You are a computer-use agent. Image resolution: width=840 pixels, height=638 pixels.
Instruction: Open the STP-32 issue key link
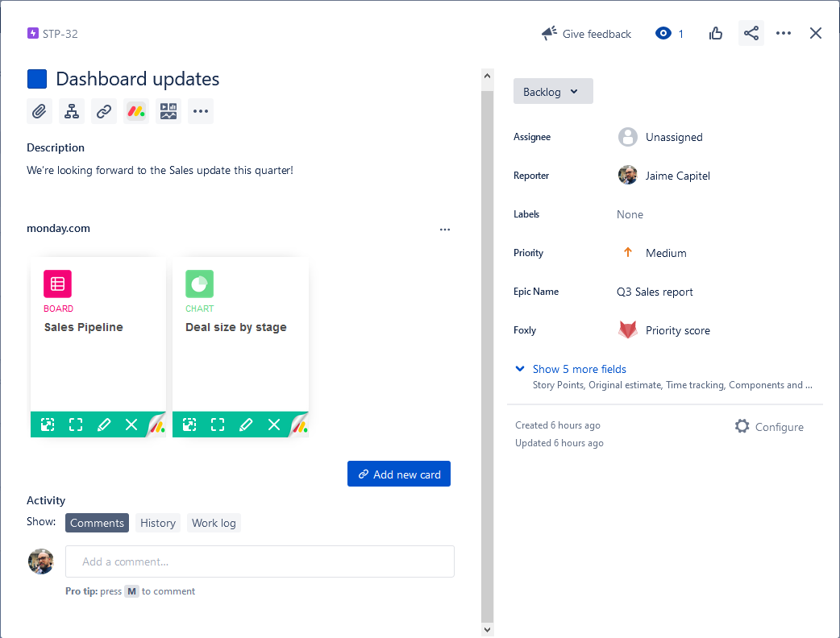[60, 34]
